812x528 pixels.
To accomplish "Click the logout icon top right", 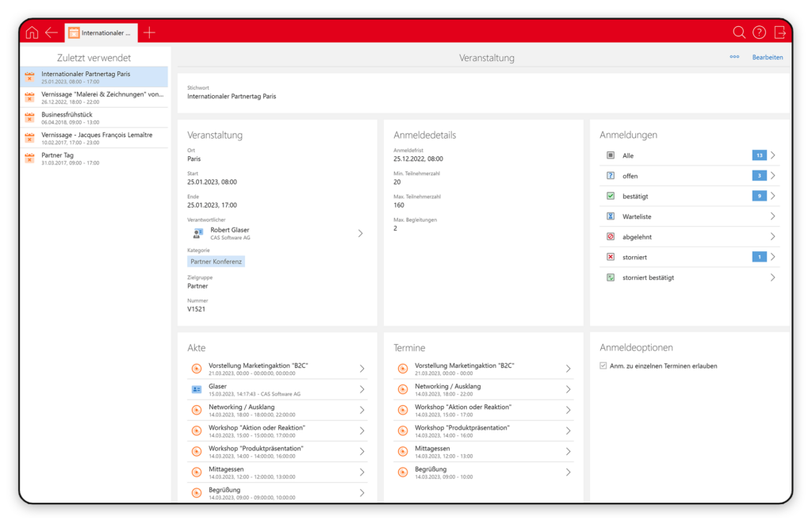I will [780, 33].
